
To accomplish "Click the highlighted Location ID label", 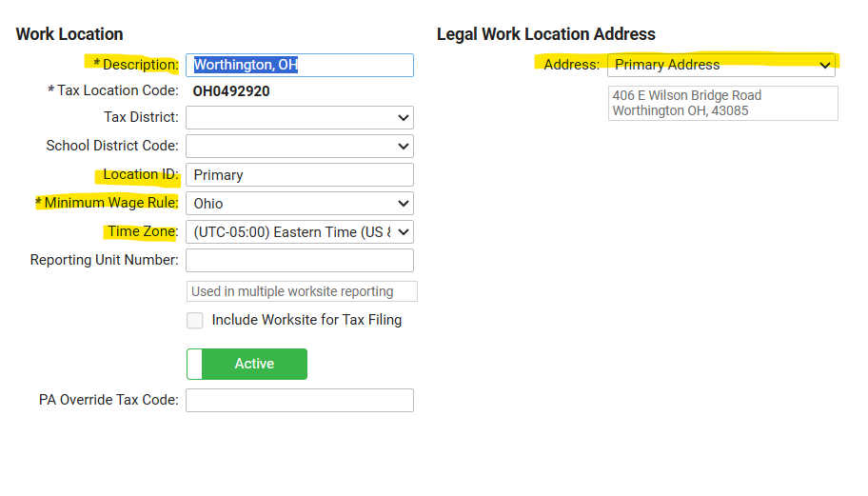I will (140, 174).
